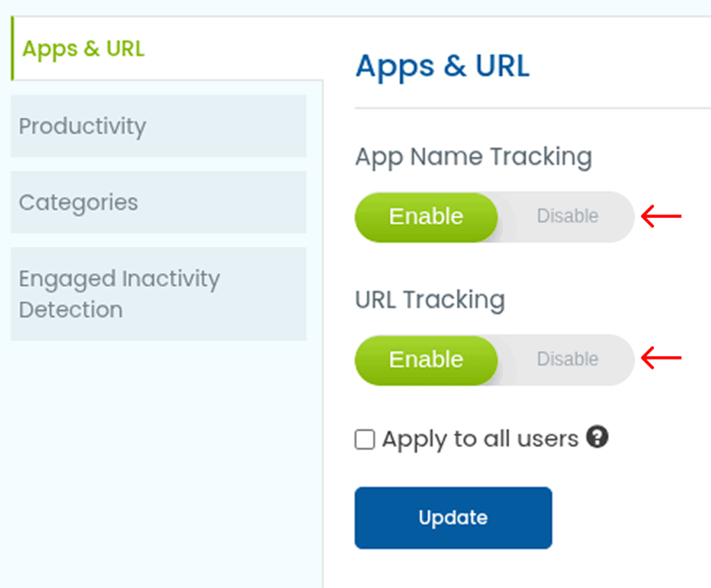Enable App Name Tracking
The width and height of the screenshot is (711, 588).
(x=426, y=217)
